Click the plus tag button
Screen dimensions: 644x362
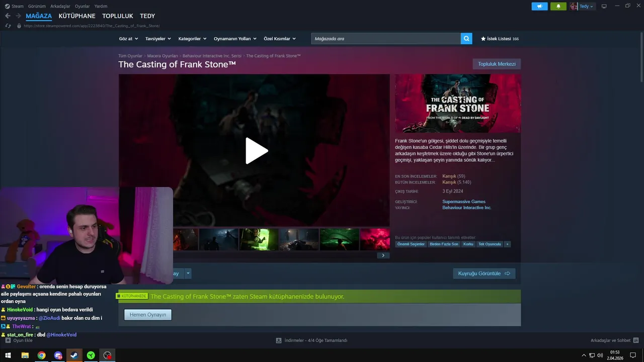click(507, 244)
